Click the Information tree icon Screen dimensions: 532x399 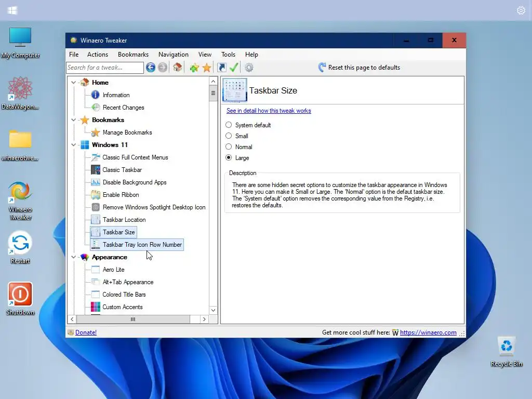[x=96, y=95]
